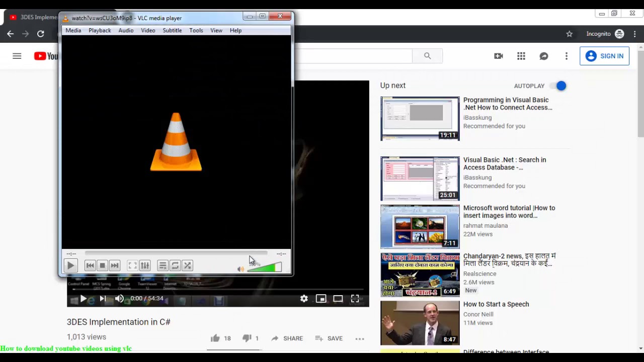Screen dimensions: 644x362
Task: Click YouTube video progress bar
Action: point(218,289)
